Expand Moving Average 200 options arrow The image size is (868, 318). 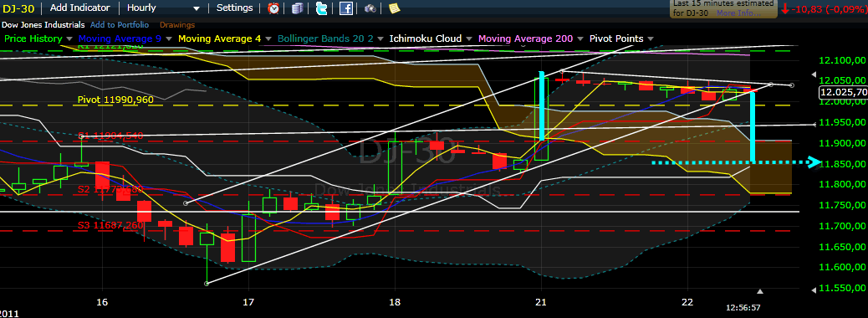pos(580,38)
